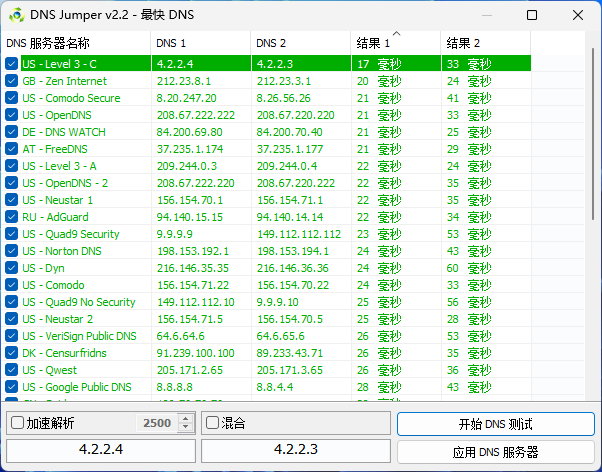Click the 8.8.8.8 DNS 1 cell
The image size is (602, 472).
tap(175, 387)
